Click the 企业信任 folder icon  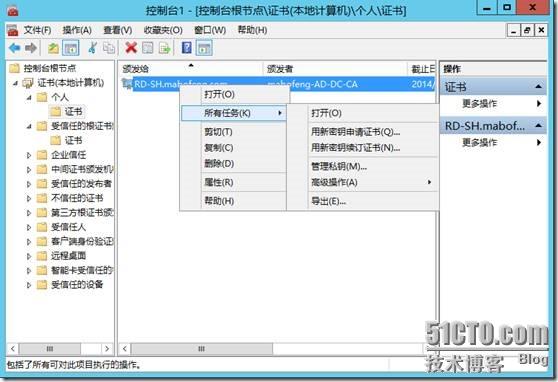(x=42, y=155)
